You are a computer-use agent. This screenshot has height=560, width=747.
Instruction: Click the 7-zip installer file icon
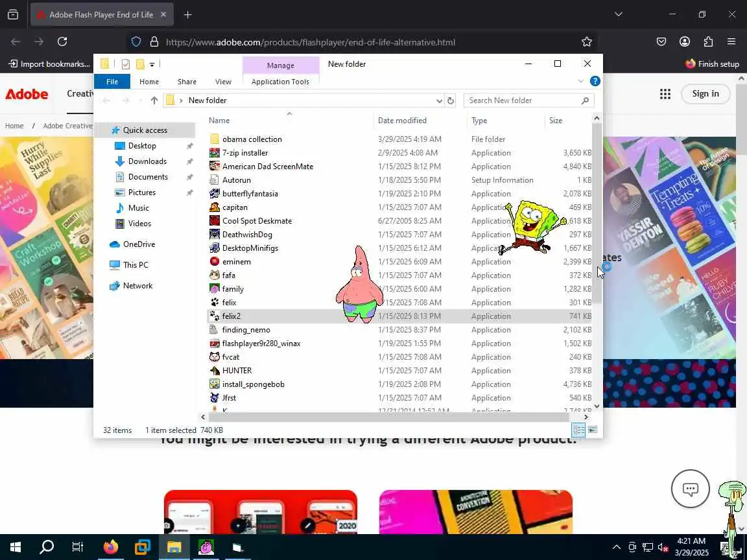(x=215, y=153)
